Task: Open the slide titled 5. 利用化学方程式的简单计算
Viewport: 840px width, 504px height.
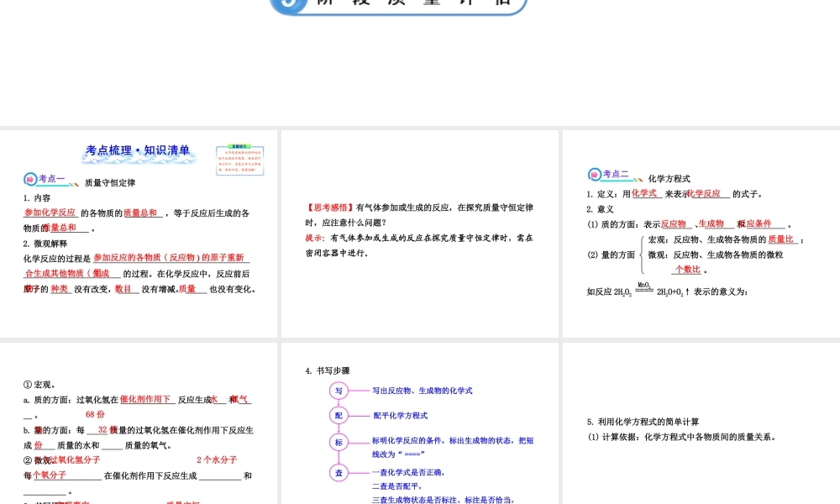Action: pyautogui.click(x=701, y=423)
